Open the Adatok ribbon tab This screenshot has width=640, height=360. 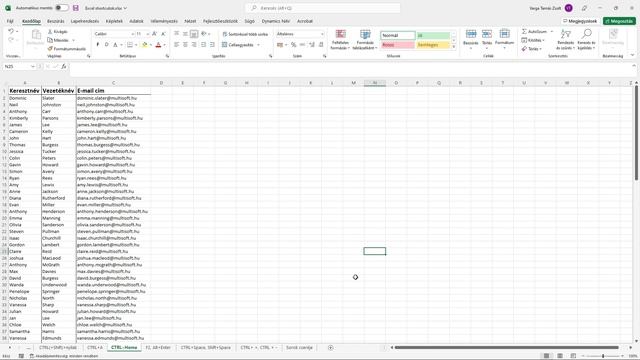coord(136,21)
